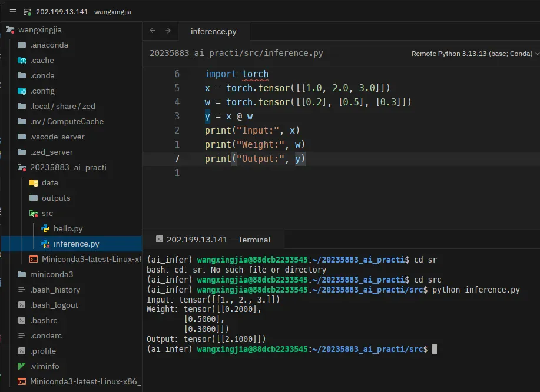This screenshot has width=540, height=392.
Task: Click the 202.199.13.141 server address in title bar
Action: pos(62,12)
